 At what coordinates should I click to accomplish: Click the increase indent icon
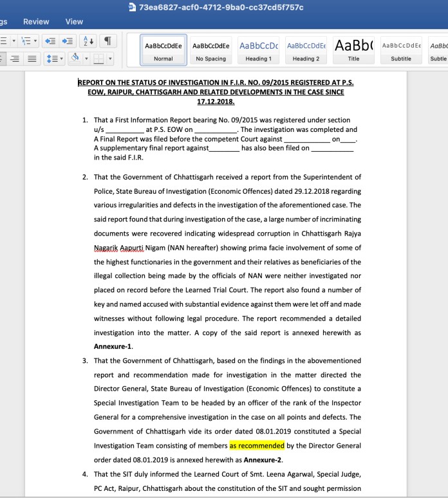point(68,41)
